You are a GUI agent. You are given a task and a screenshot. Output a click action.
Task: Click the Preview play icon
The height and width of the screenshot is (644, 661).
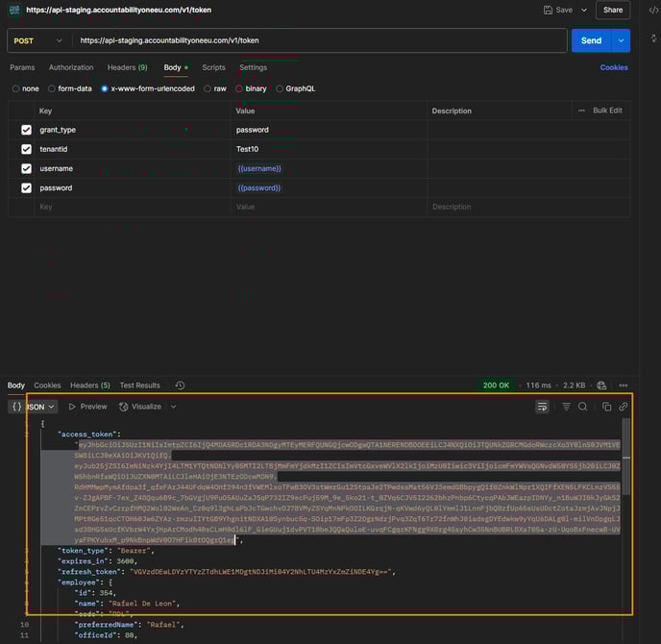[72, 407]
